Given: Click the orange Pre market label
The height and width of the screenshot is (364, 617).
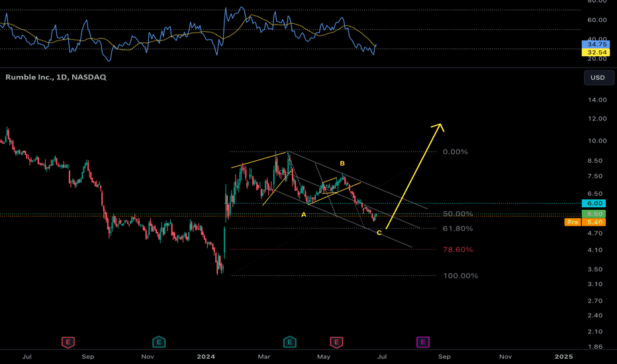Looking at the screenshot, I should (x=573, y=222).
